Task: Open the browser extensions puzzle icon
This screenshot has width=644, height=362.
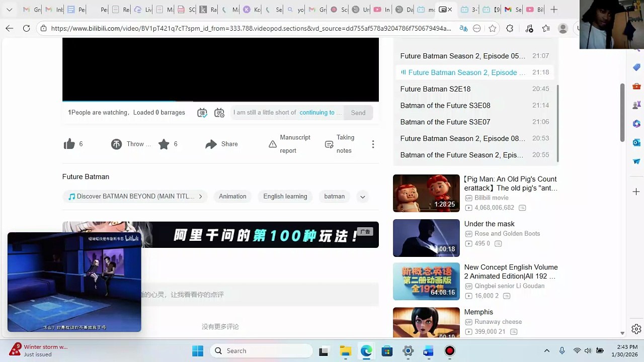Action: coord(510,29)
